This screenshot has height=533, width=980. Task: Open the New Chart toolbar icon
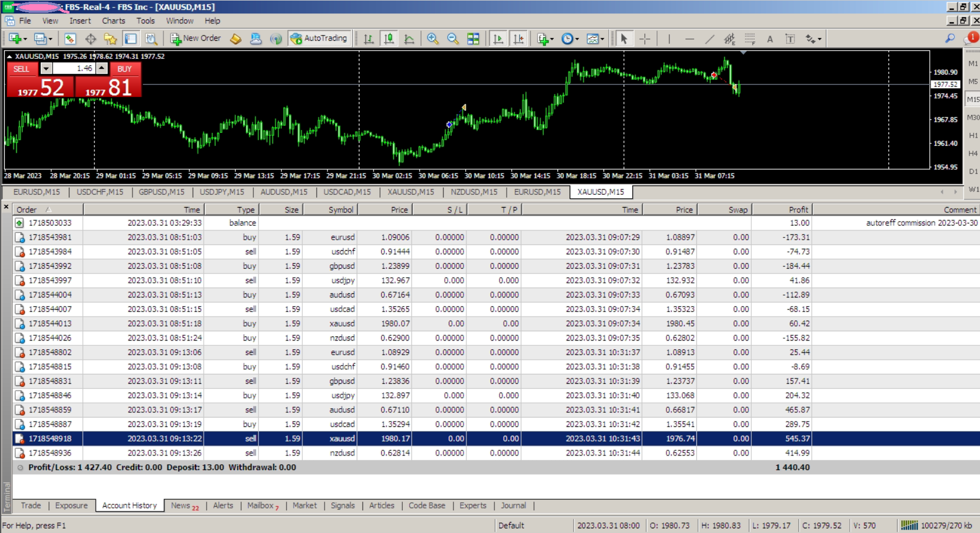(16, 38)
